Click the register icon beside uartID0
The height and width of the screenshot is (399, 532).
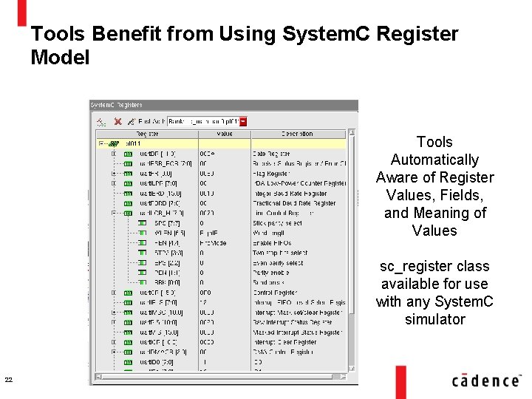tap(128, 362)
